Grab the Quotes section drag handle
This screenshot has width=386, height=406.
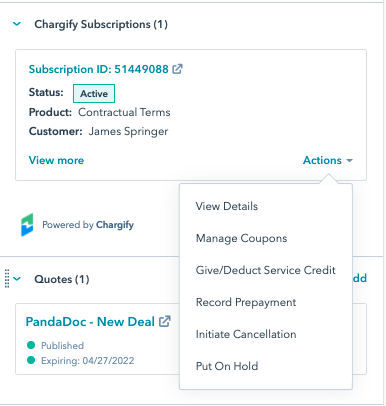pos(7,278)
